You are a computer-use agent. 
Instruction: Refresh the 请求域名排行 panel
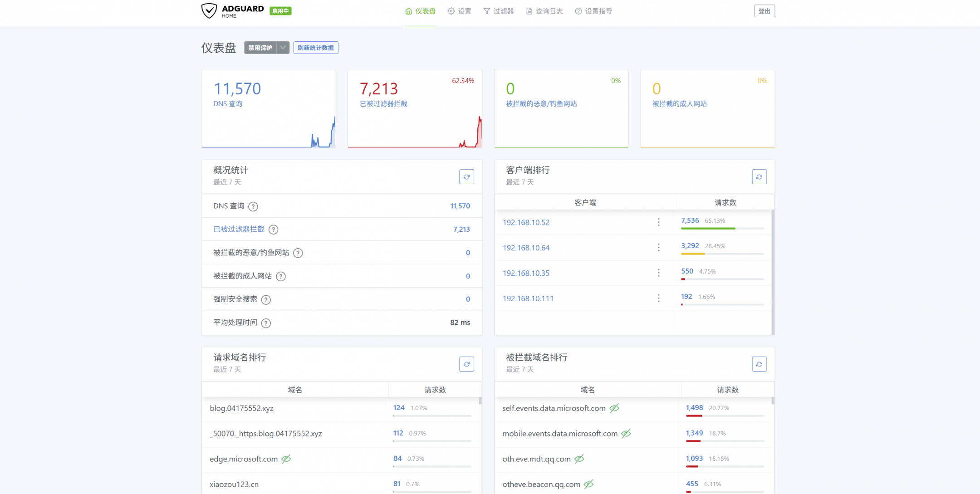[x=466, y=364]
